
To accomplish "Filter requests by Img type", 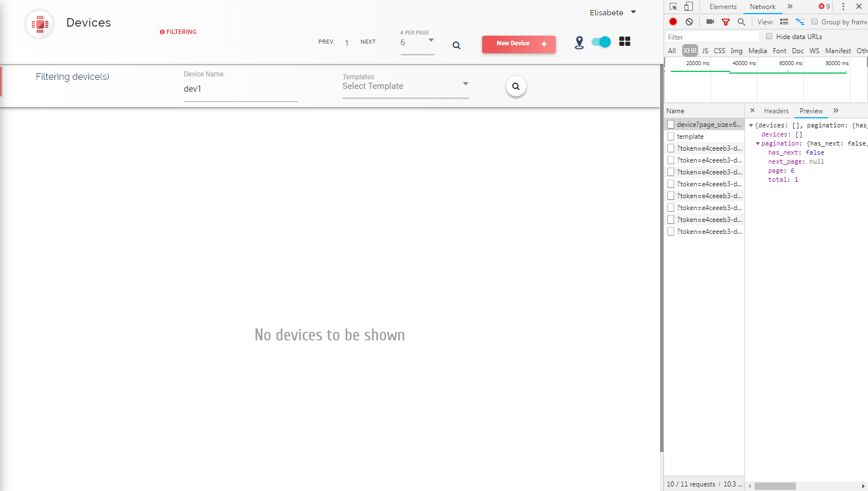I will pos(737,50).
